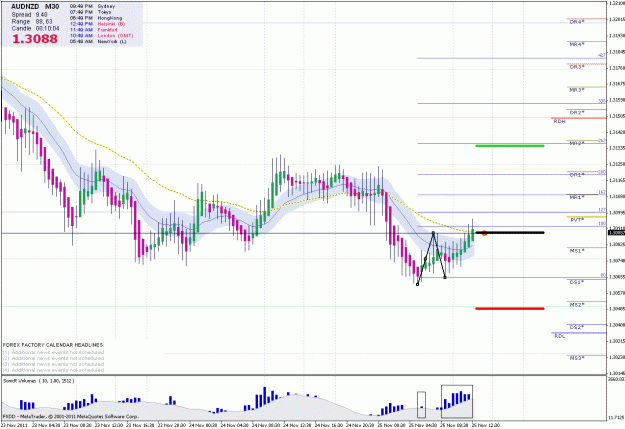Click news line (4) Additional news events
625x429 pixels.
[53, 370]
